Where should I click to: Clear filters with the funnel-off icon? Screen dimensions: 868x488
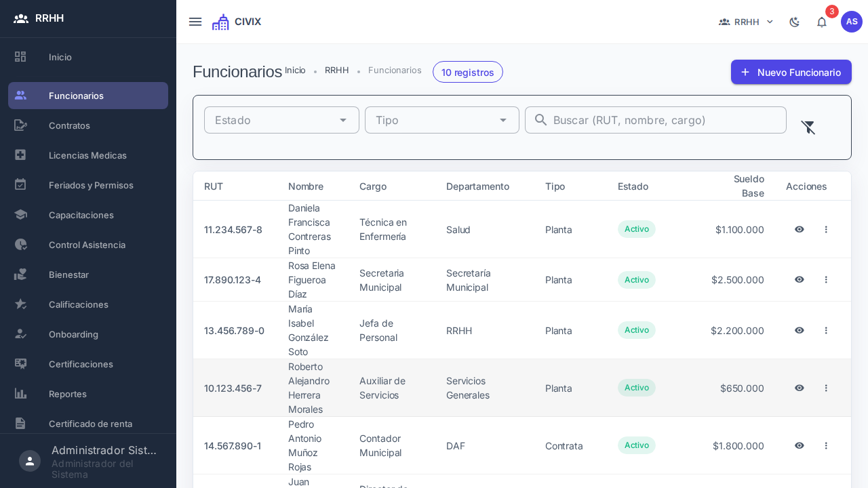[808, 127]
